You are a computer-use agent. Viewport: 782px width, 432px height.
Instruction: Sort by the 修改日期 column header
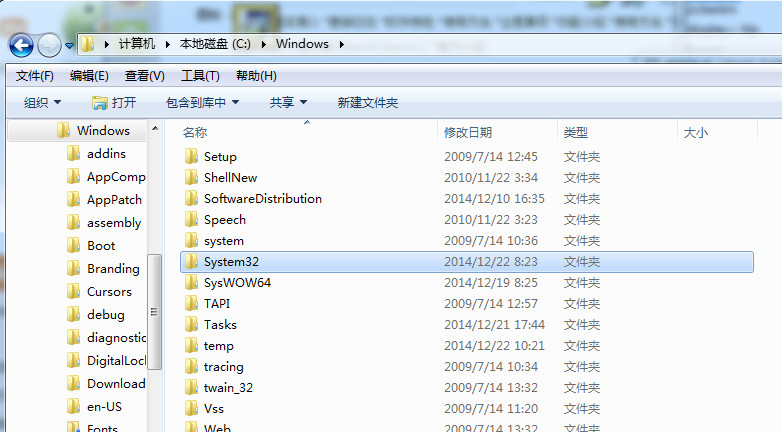coord(468,133)
